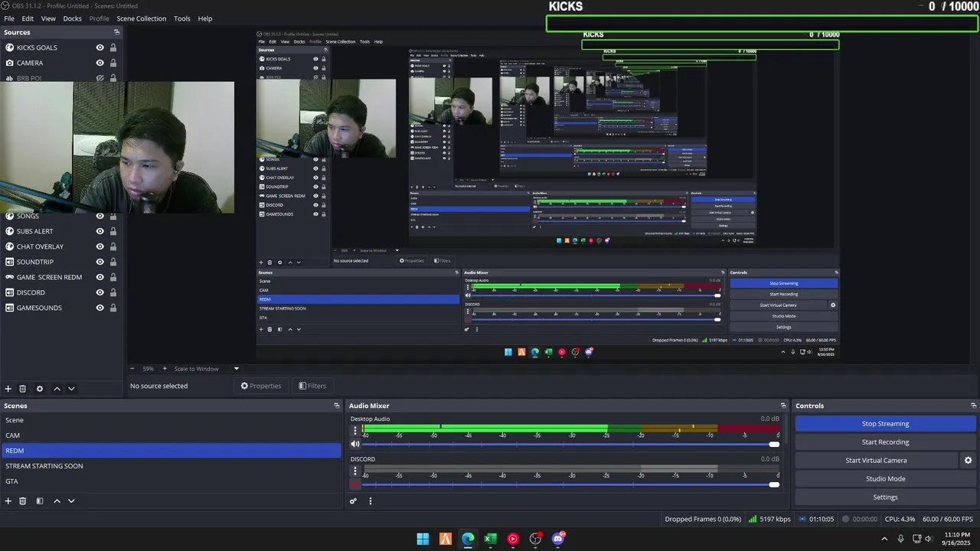Undock the Sources panel with float icon

pos(117,32)
